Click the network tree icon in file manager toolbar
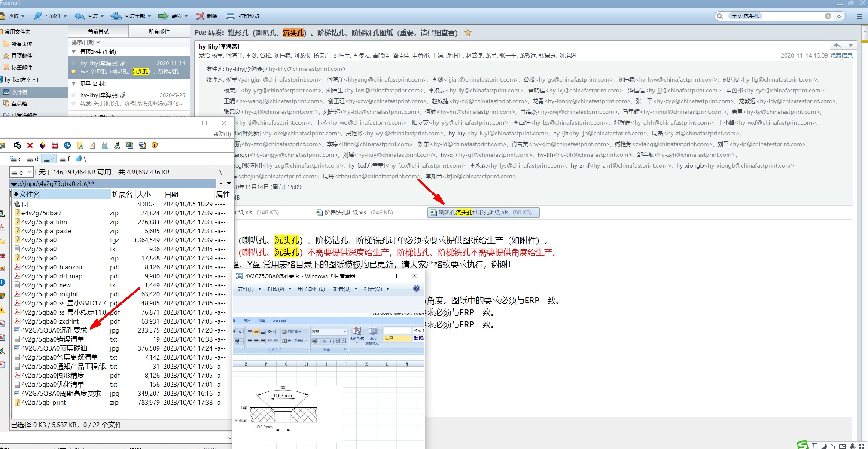868x449 pixels. coord(117,145)
